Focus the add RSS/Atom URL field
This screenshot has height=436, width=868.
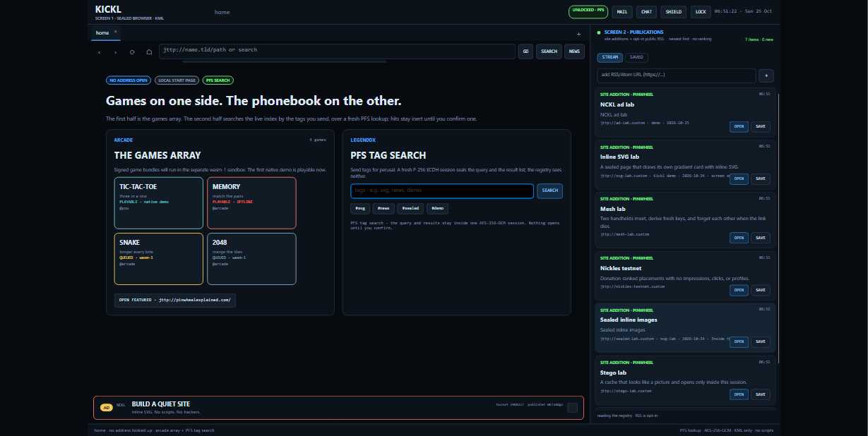tap(676, 75)
